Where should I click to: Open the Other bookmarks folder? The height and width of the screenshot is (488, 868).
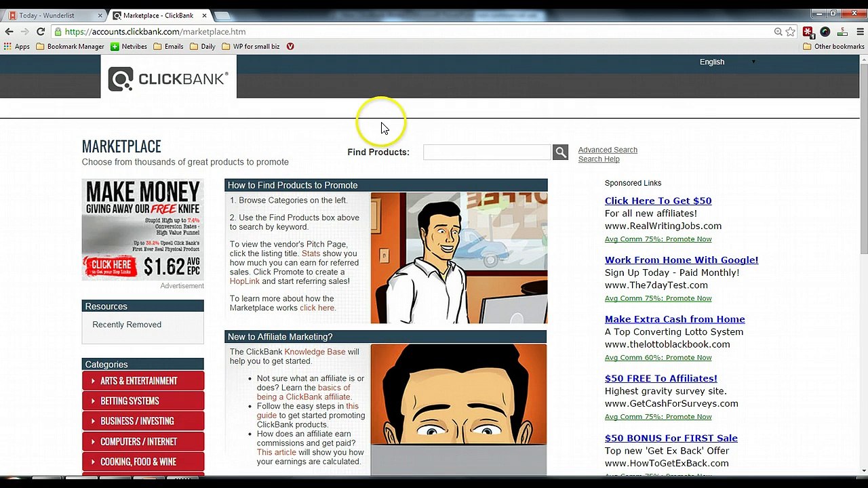point(833,47)
